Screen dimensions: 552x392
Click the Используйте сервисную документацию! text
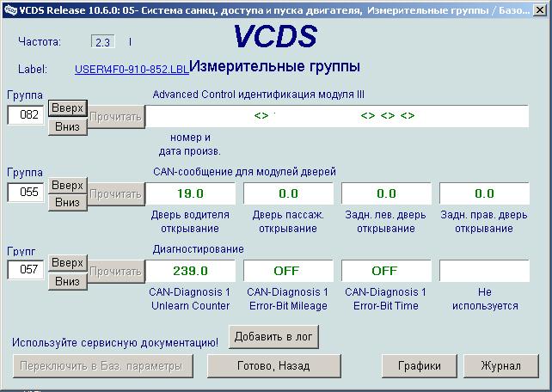click(115, 343)
